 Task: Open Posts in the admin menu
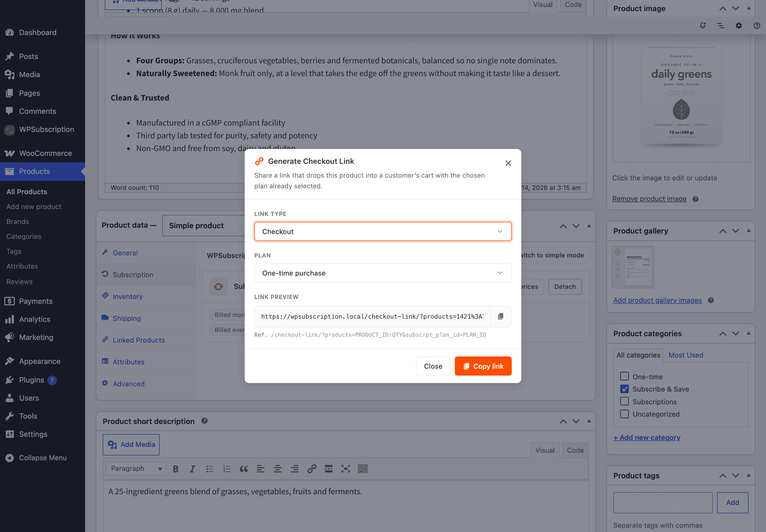click(28, 56)
